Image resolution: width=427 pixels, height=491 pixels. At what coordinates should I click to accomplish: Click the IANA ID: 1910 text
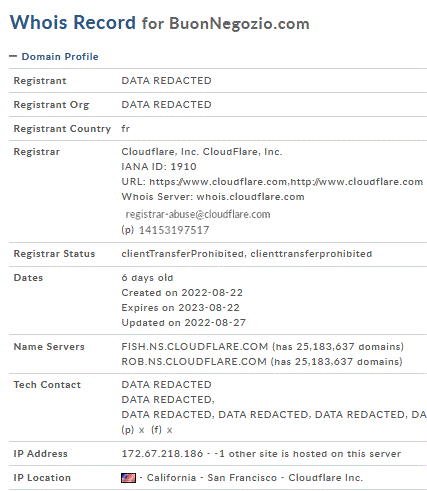159,167
